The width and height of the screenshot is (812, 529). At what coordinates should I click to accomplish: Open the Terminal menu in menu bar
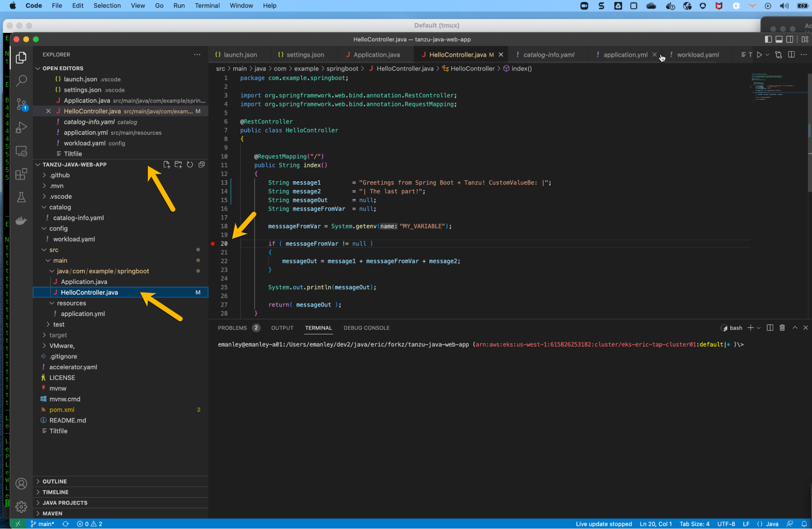pos(207,5)
